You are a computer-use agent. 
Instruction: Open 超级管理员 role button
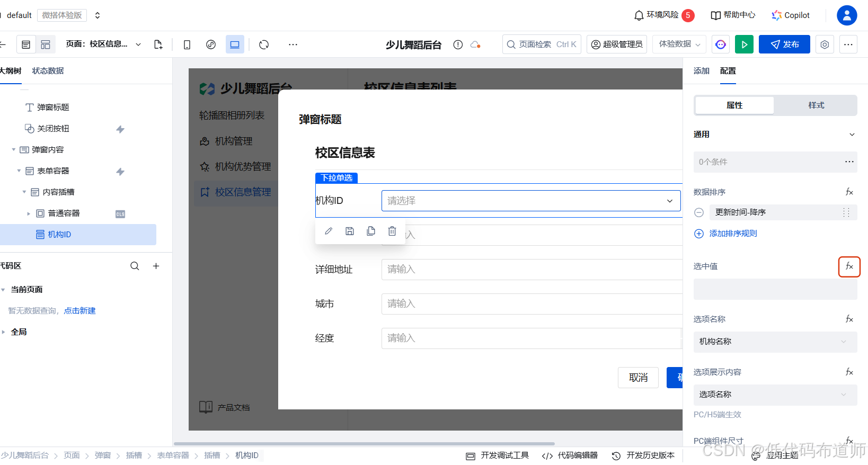(616, 44)
